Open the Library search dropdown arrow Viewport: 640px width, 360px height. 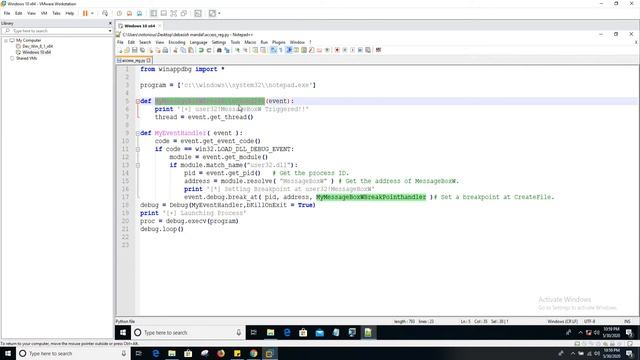coord(110,31)
